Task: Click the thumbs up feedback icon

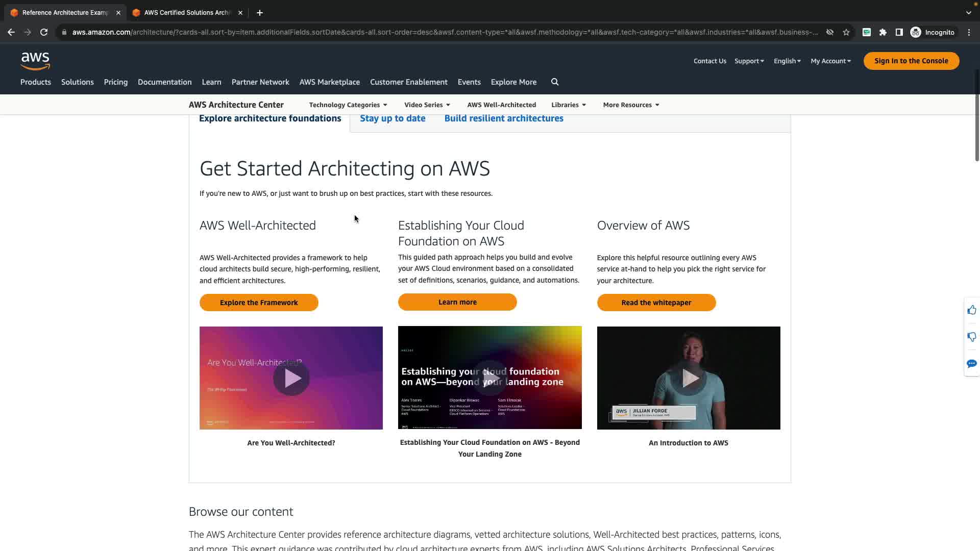Action: click(x=971, y=310)
